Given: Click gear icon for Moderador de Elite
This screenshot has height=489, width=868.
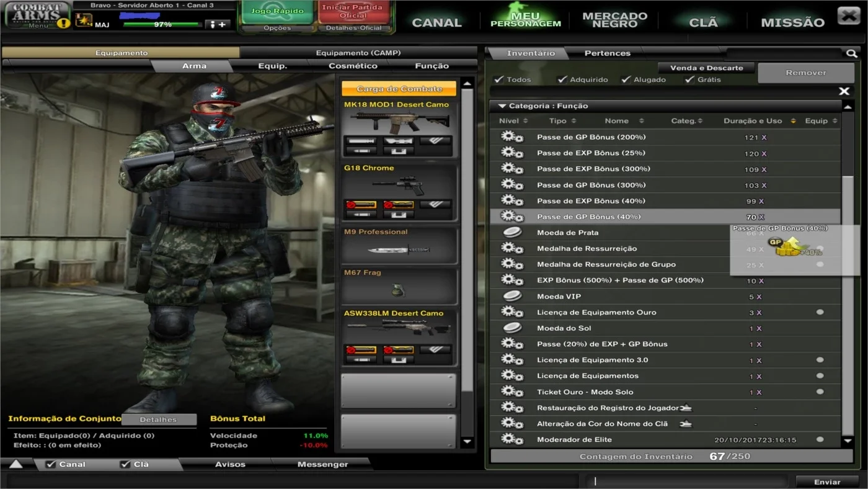Looking at the screenshot, I should pos(512,440).
